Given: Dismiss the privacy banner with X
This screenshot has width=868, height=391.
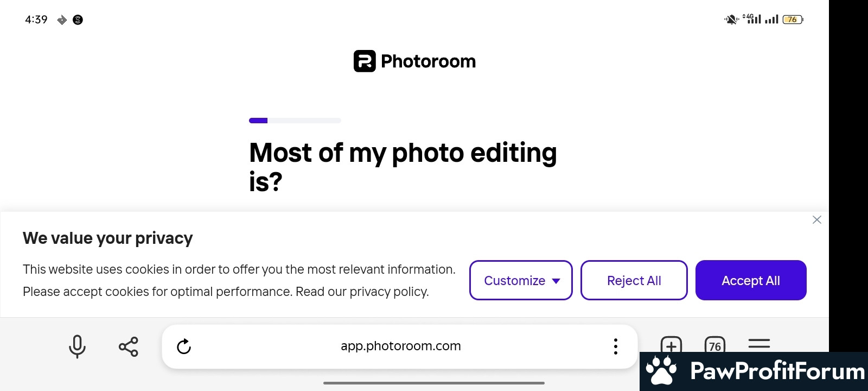Looking at the screenshot, I should click(x=817, y=220).
